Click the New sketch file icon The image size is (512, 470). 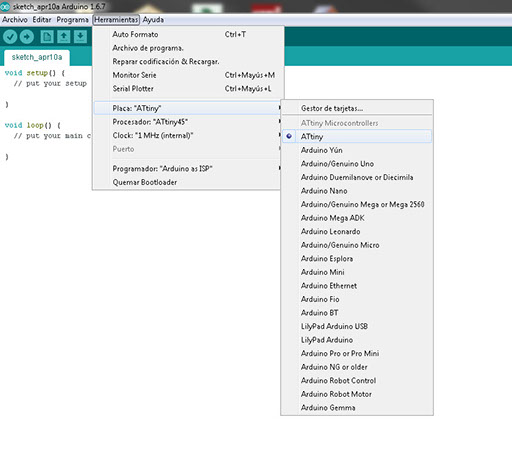coord(47,36)
